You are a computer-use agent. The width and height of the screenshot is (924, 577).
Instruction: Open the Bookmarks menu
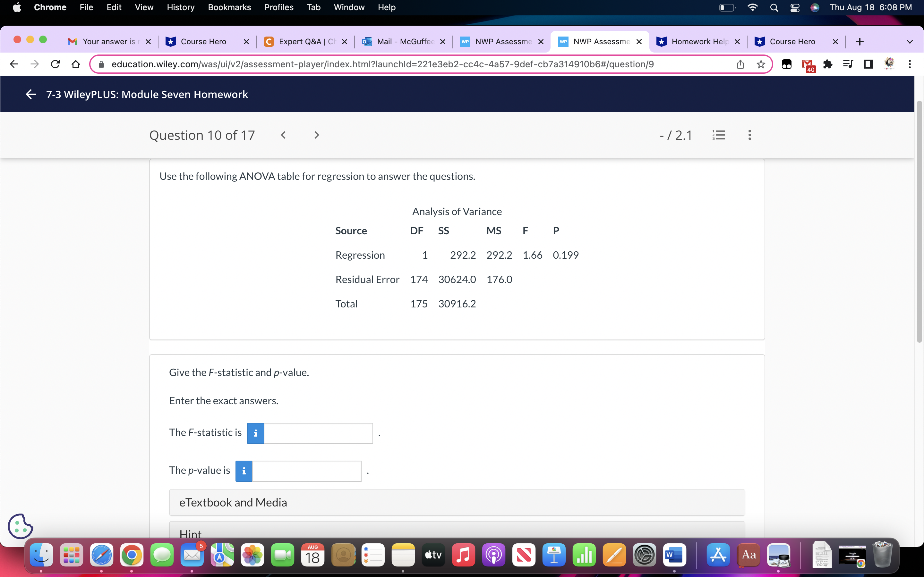229,7
